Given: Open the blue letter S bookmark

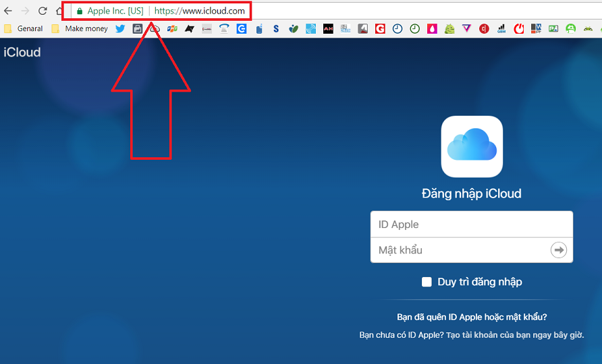Looking at the screenshot, I should tap(276, 28).
